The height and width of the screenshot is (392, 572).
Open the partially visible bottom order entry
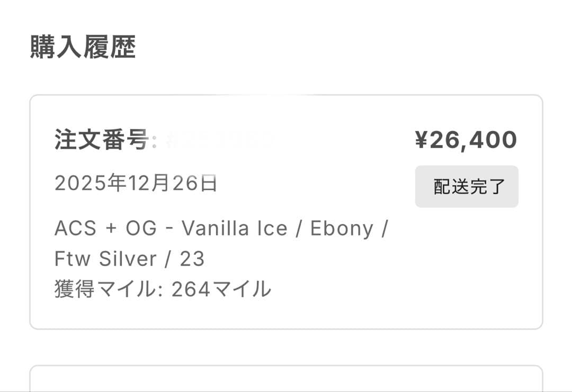(x=286, y=378)
